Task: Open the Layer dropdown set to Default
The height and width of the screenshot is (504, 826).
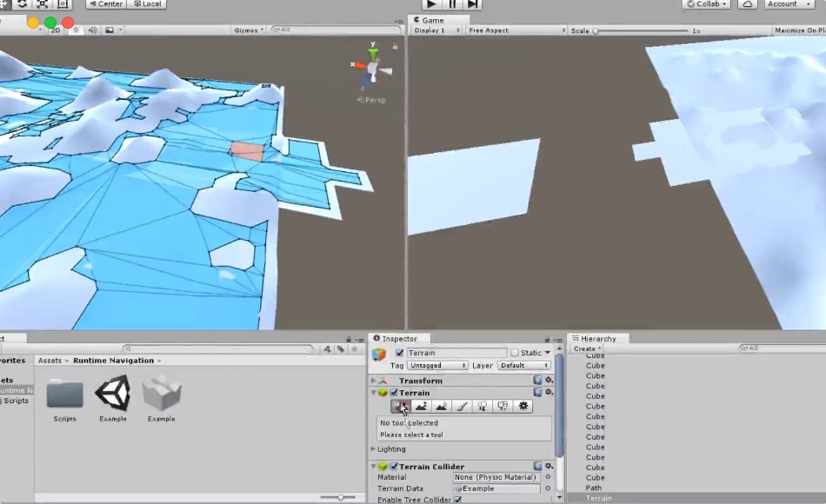Action: (524, 365)
